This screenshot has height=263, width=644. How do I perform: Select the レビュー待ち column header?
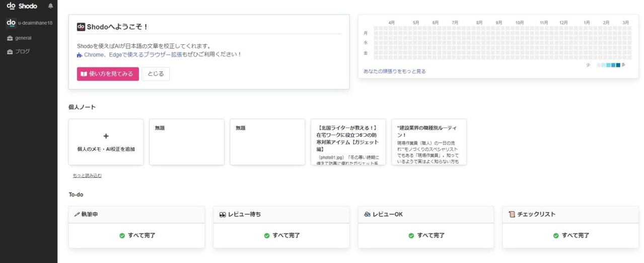pyautogui.click(x=281, y=214)
